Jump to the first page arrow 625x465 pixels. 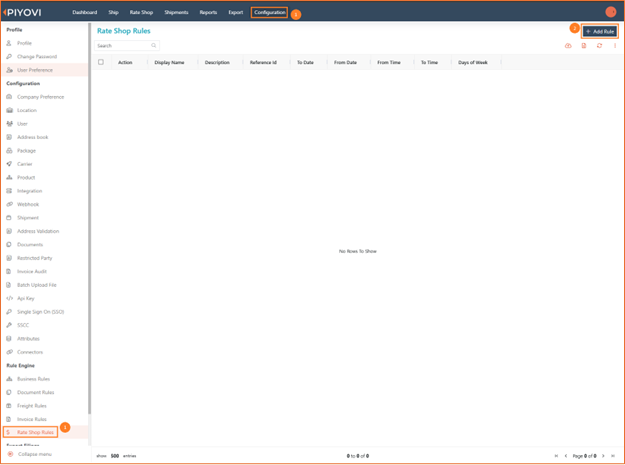(555, 455)
